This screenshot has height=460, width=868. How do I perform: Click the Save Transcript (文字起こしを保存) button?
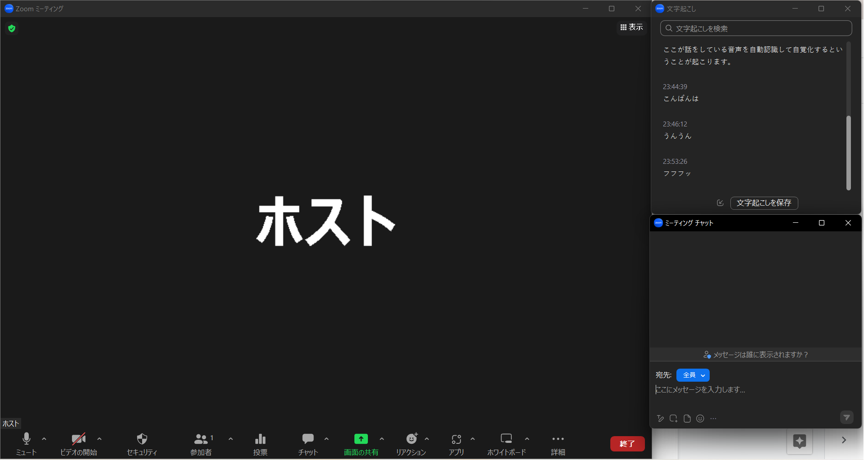pos(764,203)
